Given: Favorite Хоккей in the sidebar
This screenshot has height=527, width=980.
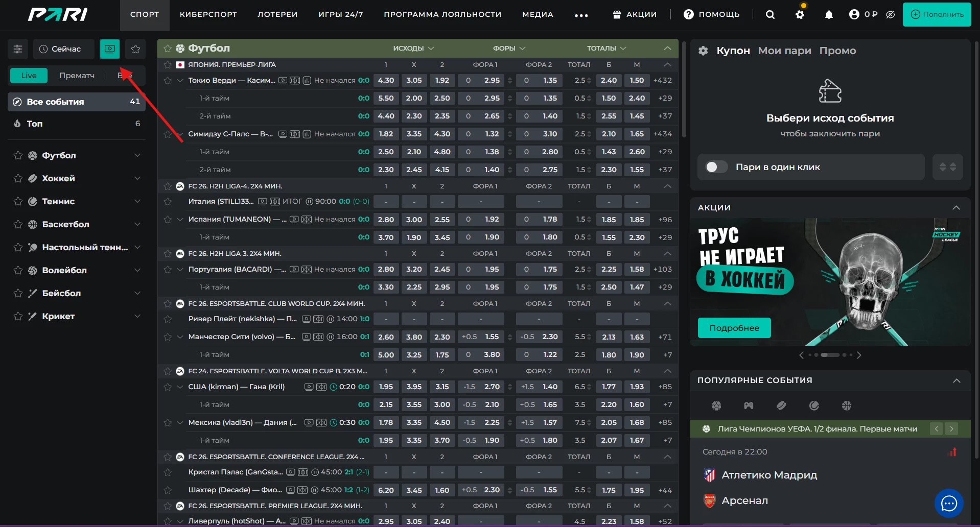Looking at the screenshot, I should click(x=18, y=178).
